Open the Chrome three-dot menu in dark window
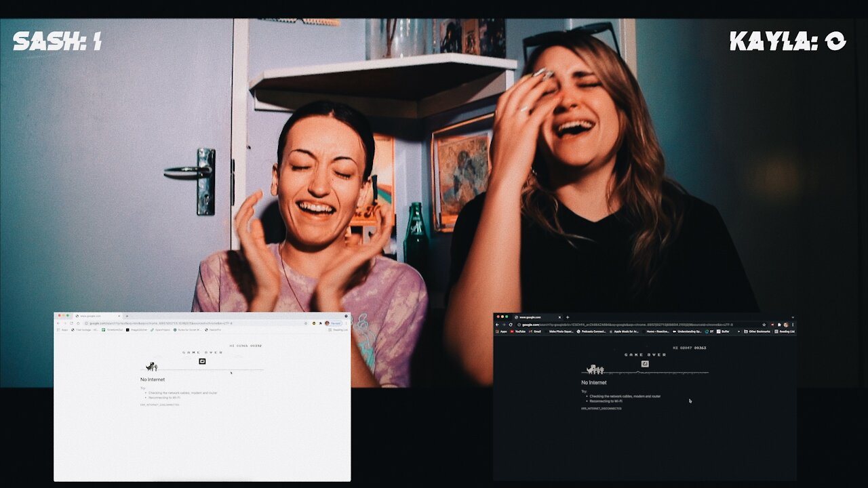This screenshot has width=868, height=488. click(792, 325)
